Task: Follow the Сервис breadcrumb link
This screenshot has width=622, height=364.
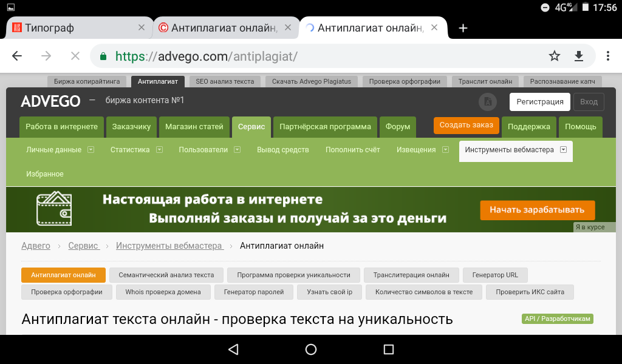Action: pyautogui.click(x=84, y=246)
